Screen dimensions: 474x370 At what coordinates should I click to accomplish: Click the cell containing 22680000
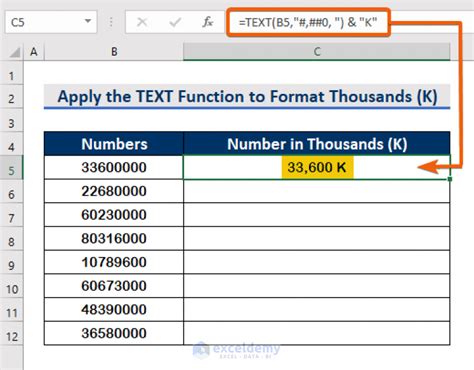(114, 191)
